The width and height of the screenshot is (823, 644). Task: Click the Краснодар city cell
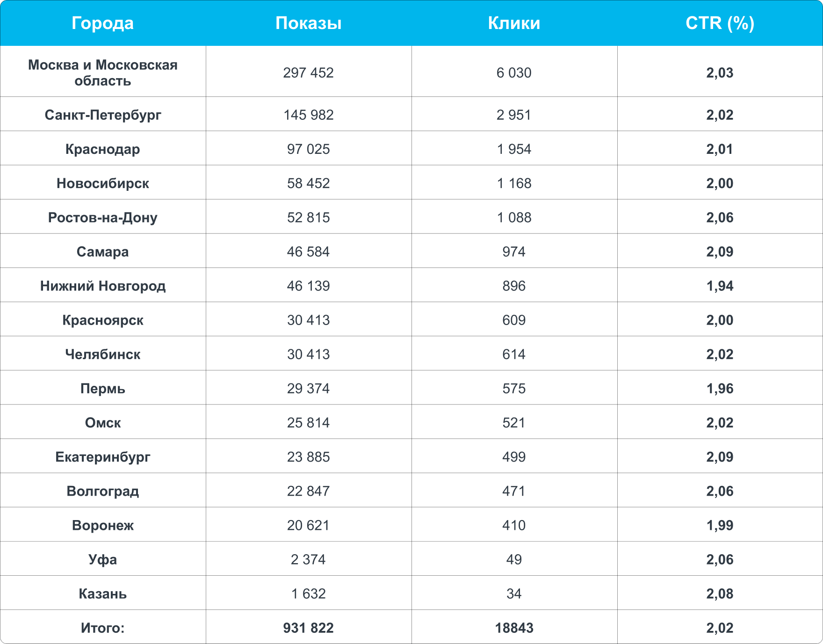click(103, 149)
